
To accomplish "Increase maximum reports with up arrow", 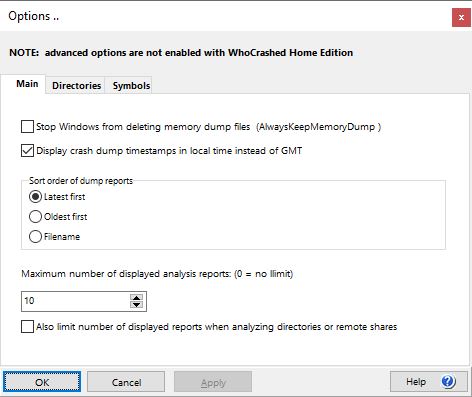I will point(136,297).
